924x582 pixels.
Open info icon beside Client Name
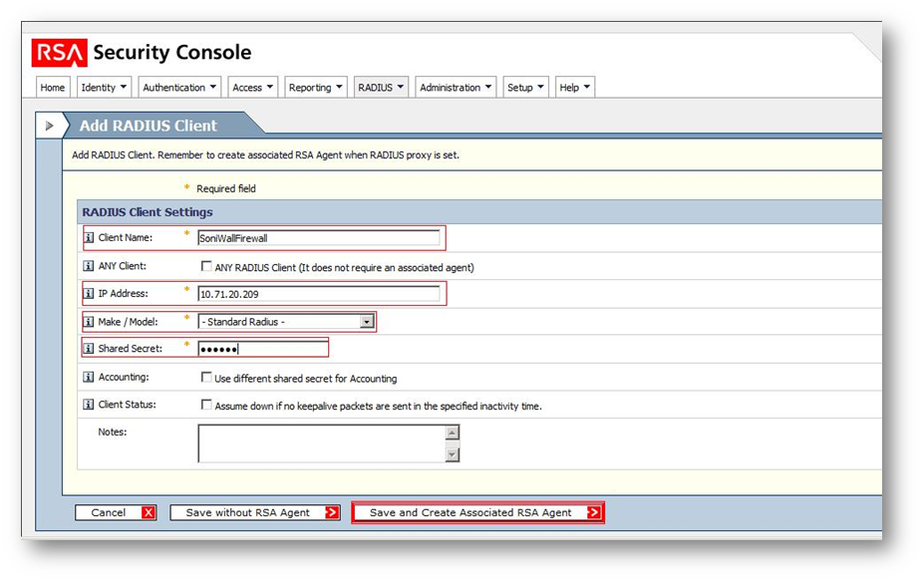click(x=89, y=237)
